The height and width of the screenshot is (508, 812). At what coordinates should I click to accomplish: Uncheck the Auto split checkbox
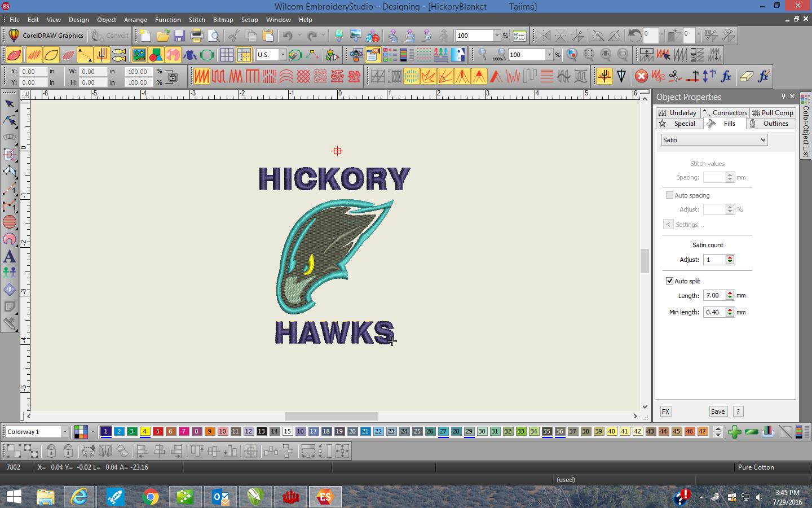(669, 281)
